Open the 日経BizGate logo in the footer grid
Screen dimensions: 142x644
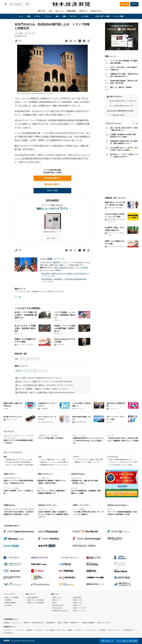(120, 557)
